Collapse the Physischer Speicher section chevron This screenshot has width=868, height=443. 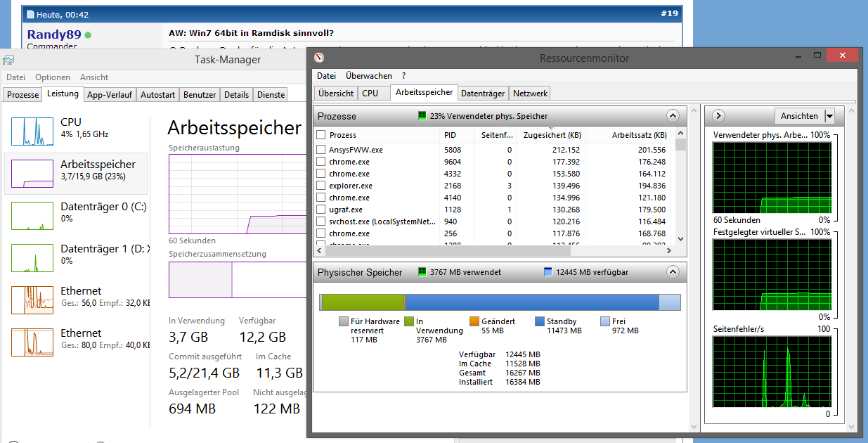coord(673,272)
